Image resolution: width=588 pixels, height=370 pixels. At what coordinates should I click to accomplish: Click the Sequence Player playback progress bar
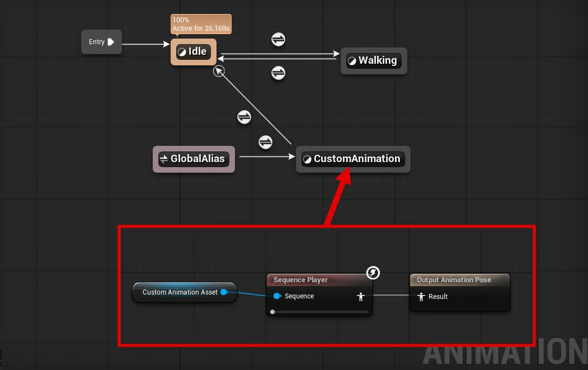pyautogui.click(x=320, y=312)
